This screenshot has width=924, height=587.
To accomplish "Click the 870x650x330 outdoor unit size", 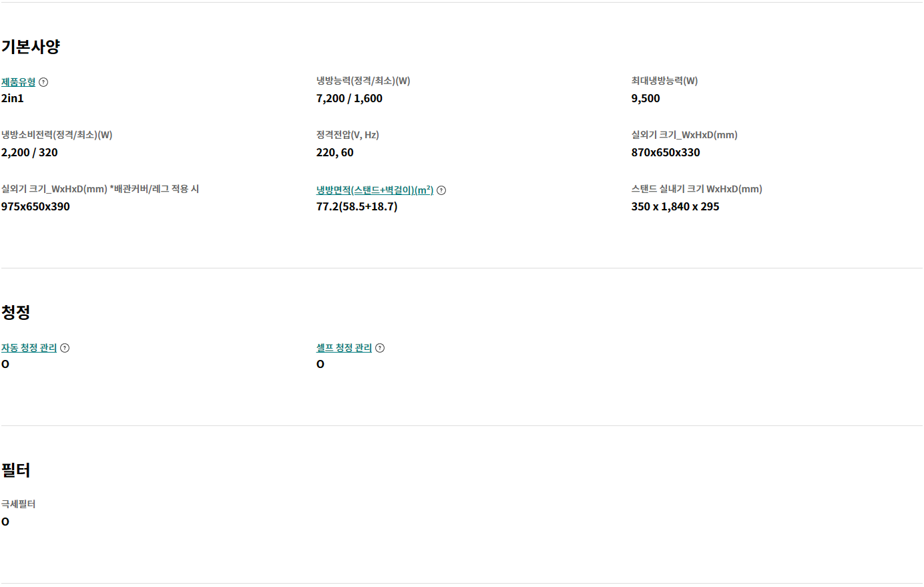I will tap(666, 152).
